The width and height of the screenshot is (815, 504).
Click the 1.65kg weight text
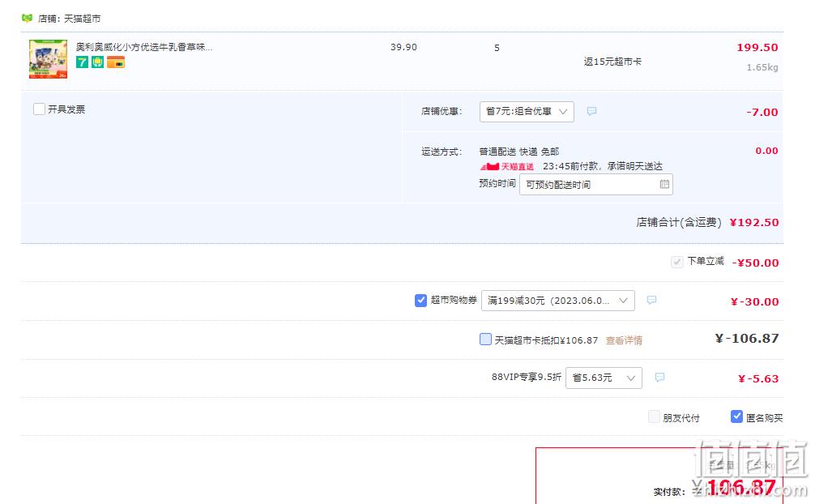coord(762,67)
